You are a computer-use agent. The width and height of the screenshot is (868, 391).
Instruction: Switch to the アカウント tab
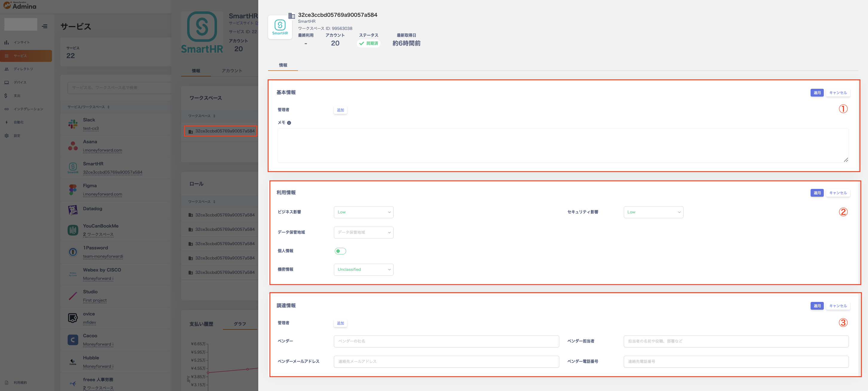point(232,71)
